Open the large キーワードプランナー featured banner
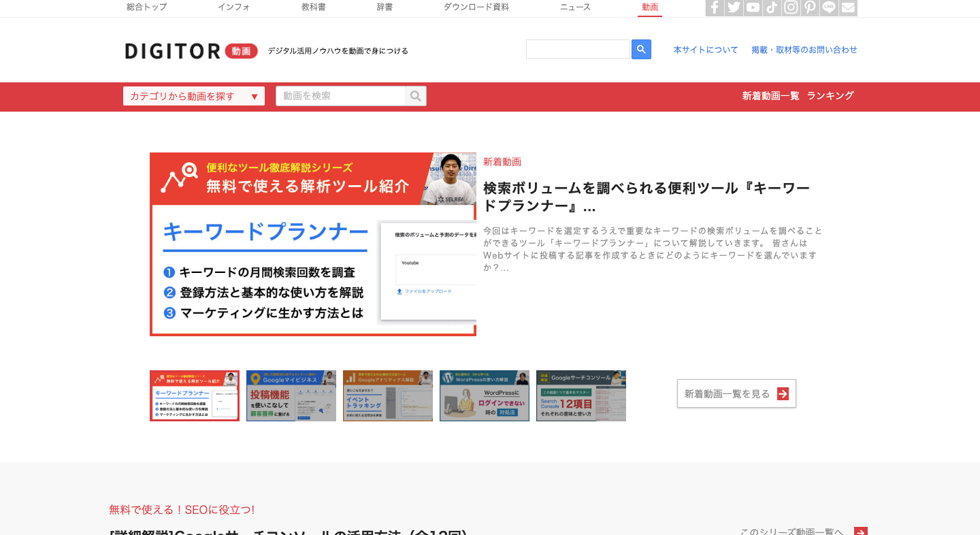The height and width of the screenshot is (535, 980). 313,244
